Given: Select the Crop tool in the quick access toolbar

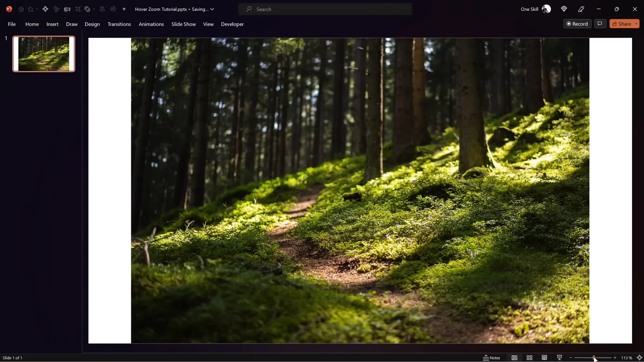Looking at the screenshot, I should tap(78, 9).
